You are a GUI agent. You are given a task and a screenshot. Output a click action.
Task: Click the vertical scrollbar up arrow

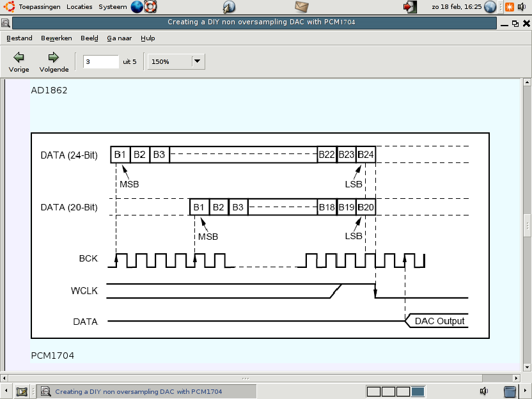[527, 82]
